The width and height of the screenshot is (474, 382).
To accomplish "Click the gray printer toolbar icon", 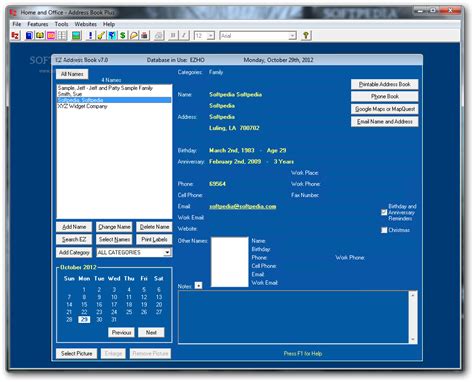I will pyautogui.click(x=159, y=35).
